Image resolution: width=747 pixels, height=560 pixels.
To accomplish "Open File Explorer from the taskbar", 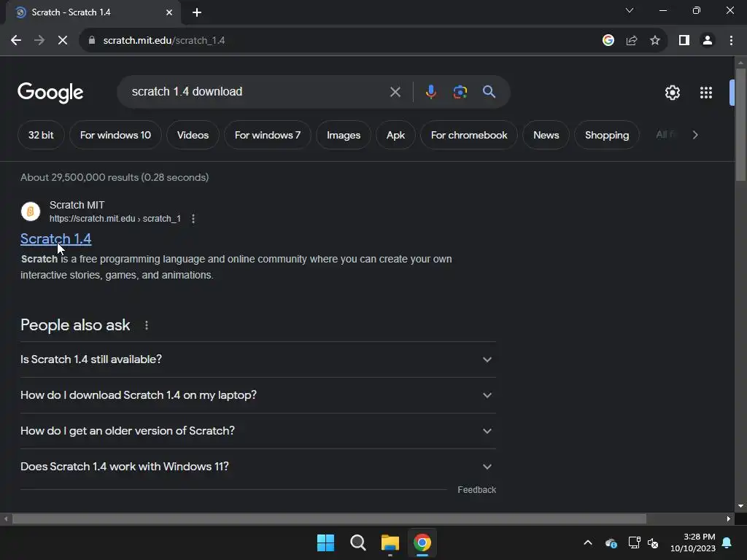I will point(390,542).
